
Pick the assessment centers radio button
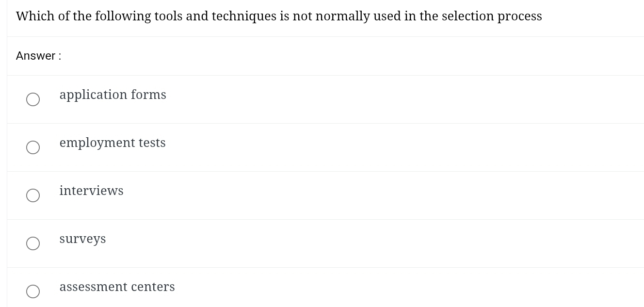point(33,291)
